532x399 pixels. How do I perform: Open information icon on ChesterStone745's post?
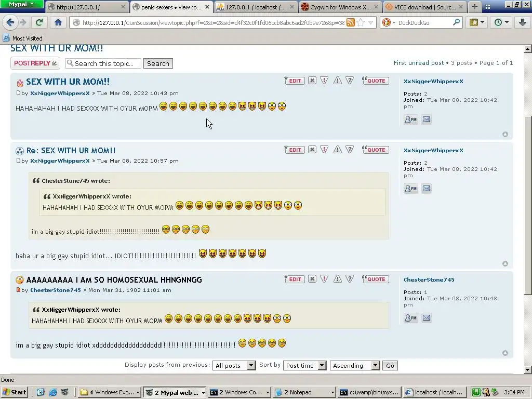350,279
